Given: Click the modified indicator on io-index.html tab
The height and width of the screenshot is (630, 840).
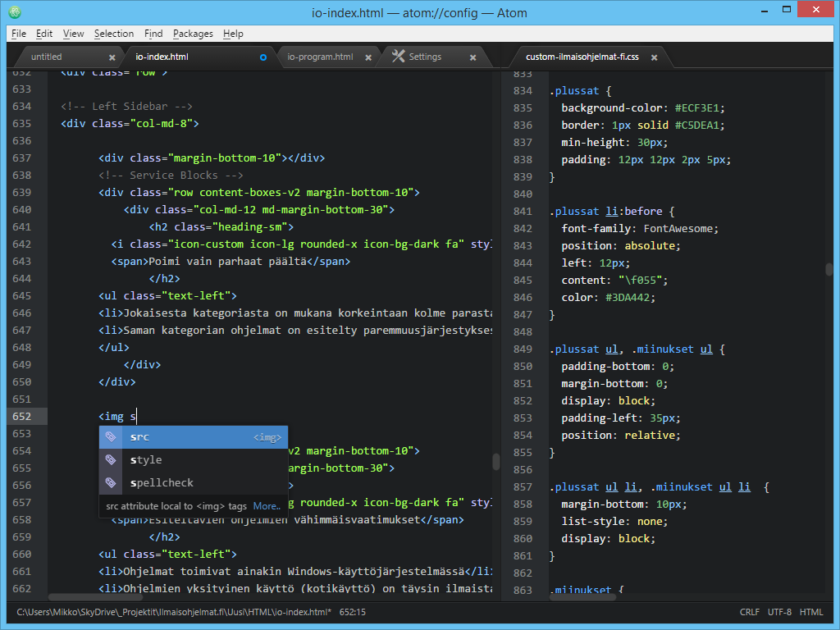Looking at the screenshot, I should pyautogui.click(x=263, y=57).
